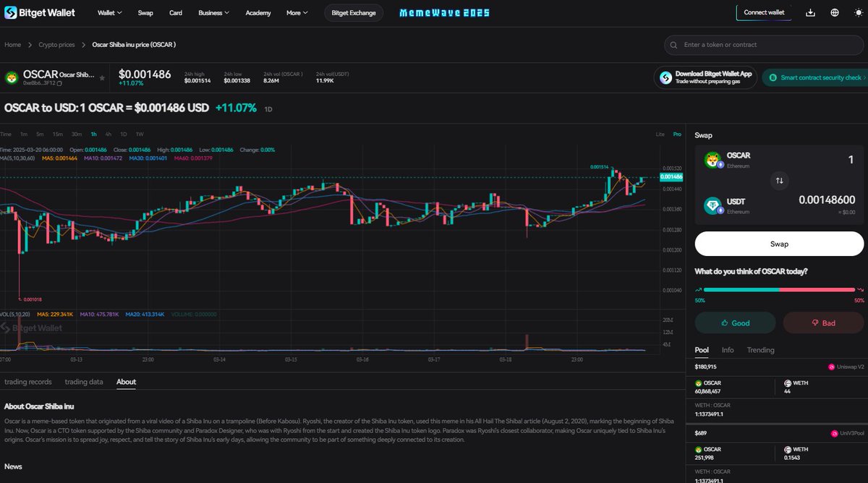Image resolution: width=868 pixels, height=483 pixels.
Task: Click Uniswap V2 pool icon
Action: (831, 367)
